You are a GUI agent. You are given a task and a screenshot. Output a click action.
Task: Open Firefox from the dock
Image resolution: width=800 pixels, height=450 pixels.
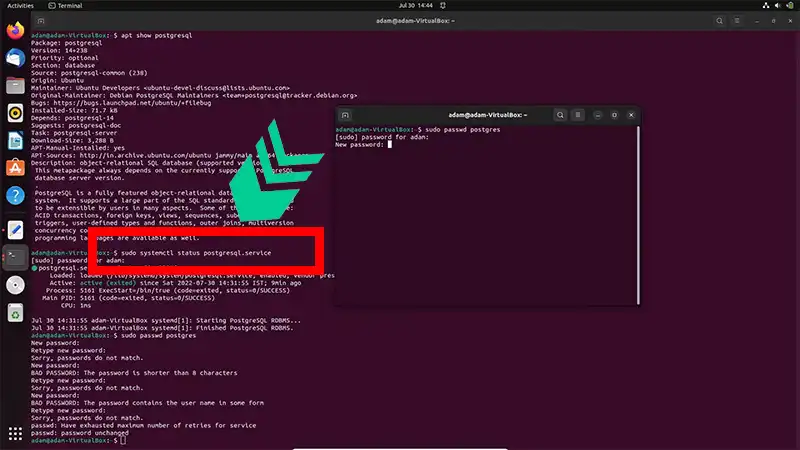click(15, 31)
